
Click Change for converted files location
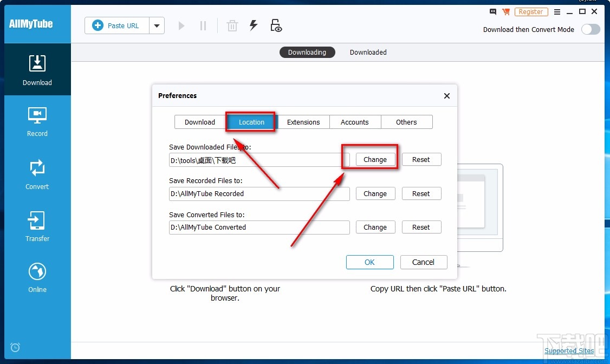(375, 227)
